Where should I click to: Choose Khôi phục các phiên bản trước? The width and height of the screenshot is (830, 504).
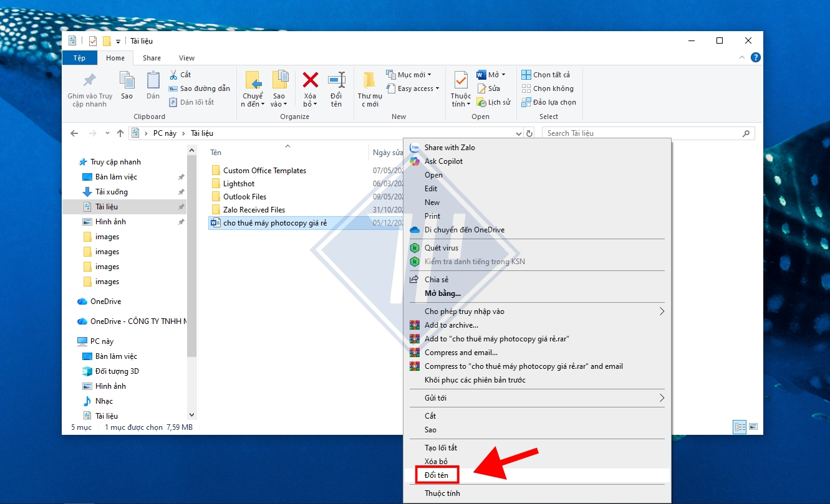point(538,380)
